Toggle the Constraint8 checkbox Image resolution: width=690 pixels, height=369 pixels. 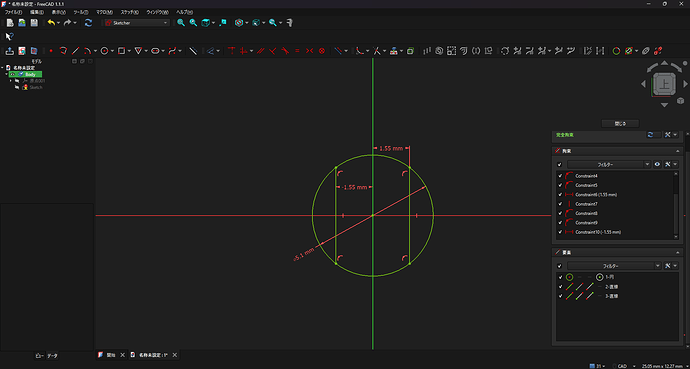click(x=560, y=213)
